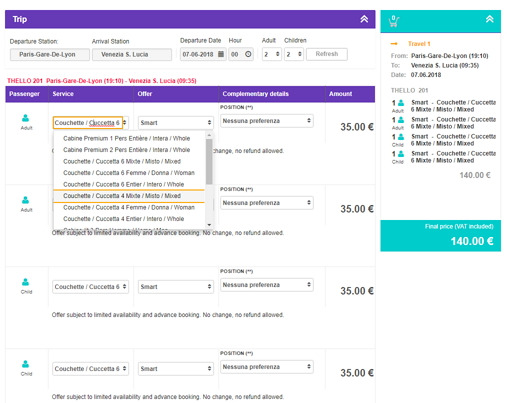Click last Child person icon in cart summary

click(401, 154)
